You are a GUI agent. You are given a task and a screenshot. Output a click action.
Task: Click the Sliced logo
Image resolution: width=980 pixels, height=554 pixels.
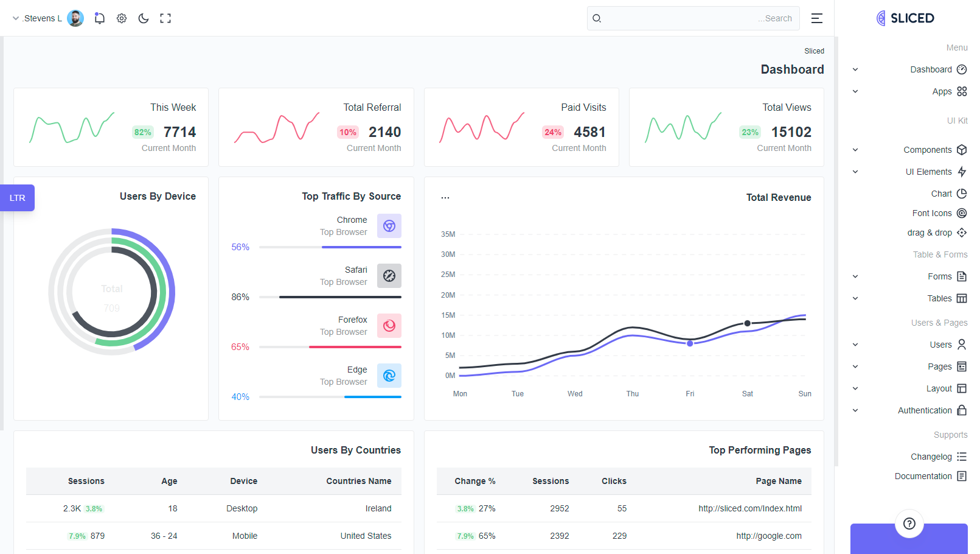click(x=905, y=18)
